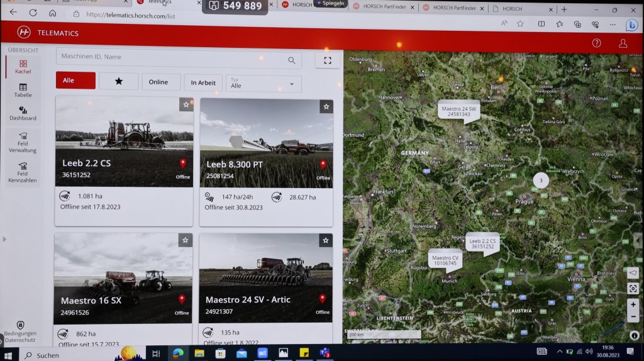Click "862 ha" value on Maestro 16 SX

[x=86, y=334]
